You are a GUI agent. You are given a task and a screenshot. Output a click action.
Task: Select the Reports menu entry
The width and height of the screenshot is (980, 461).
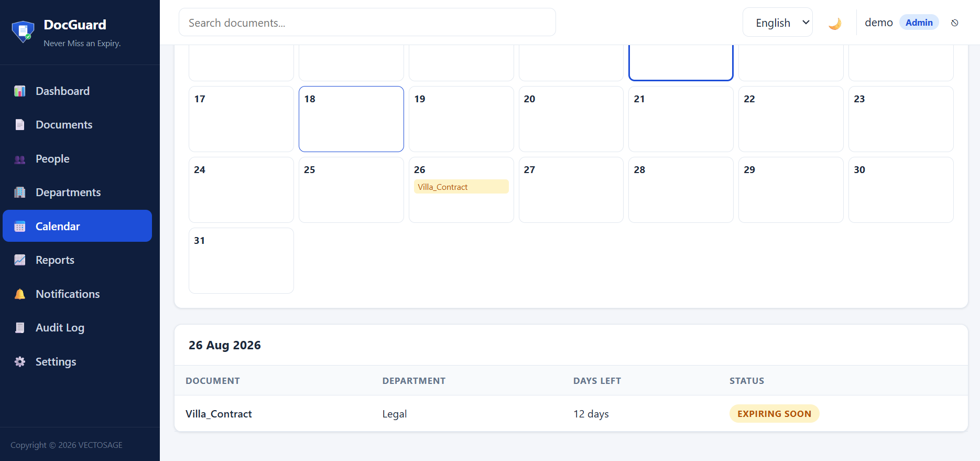[78, 260]
